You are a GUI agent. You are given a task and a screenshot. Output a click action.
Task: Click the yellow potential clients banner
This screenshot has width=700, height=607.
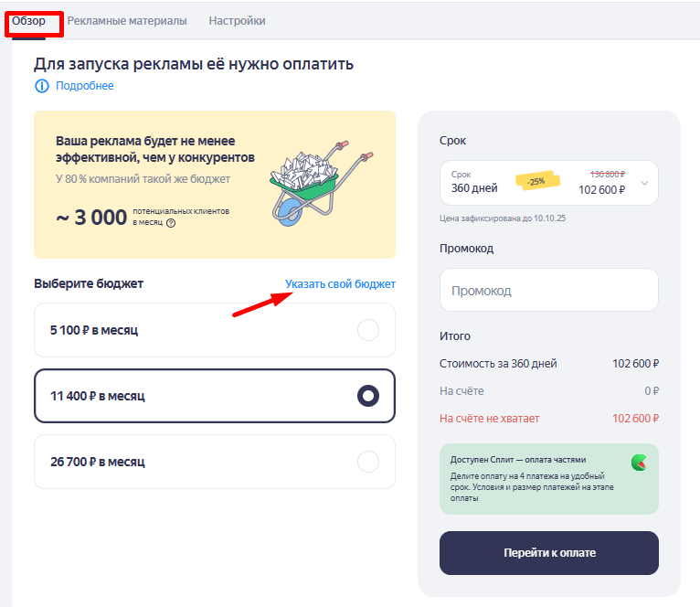coord(146,183)
